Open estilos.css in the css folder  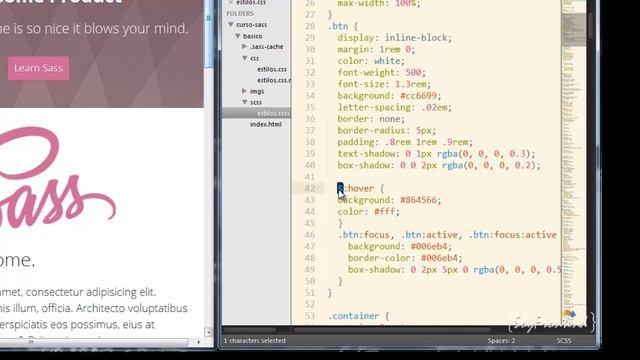(x=272, y=69)
